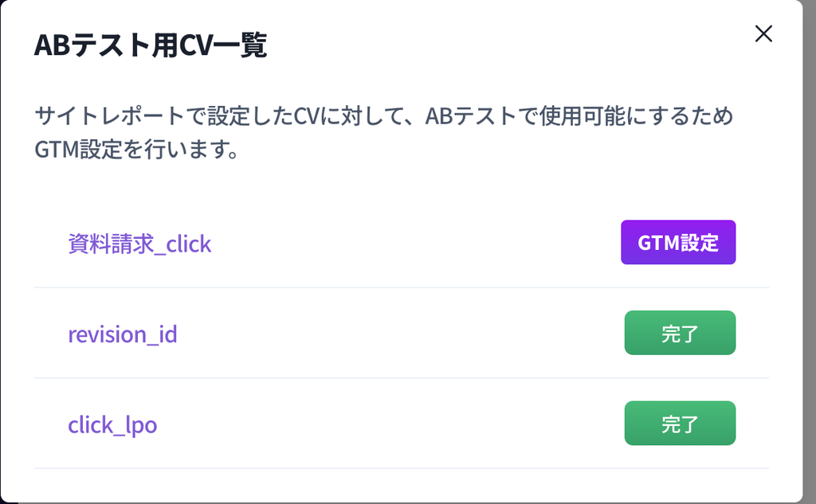
Task: Click the letters CV in dialog heading
Action: [192, 46]
